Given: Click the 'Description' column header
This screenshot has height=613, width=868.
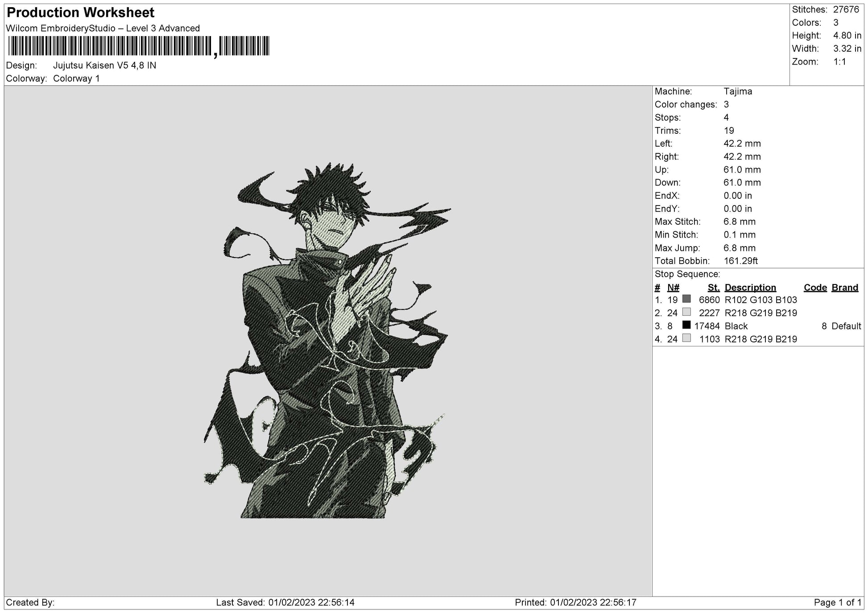Looking at the screenshot, I should (x=750, y=288).
